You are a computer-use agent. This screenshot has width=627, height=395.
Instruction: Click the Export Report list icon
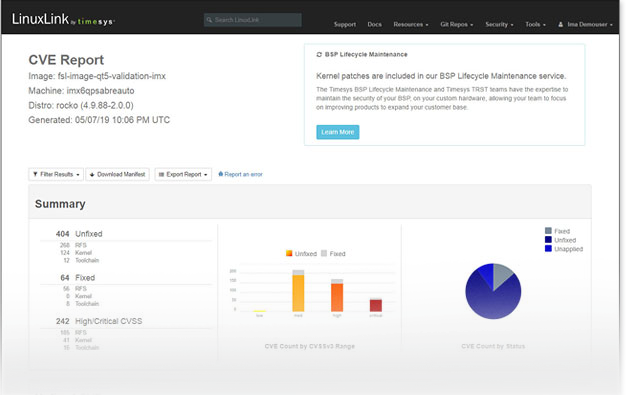162,174
